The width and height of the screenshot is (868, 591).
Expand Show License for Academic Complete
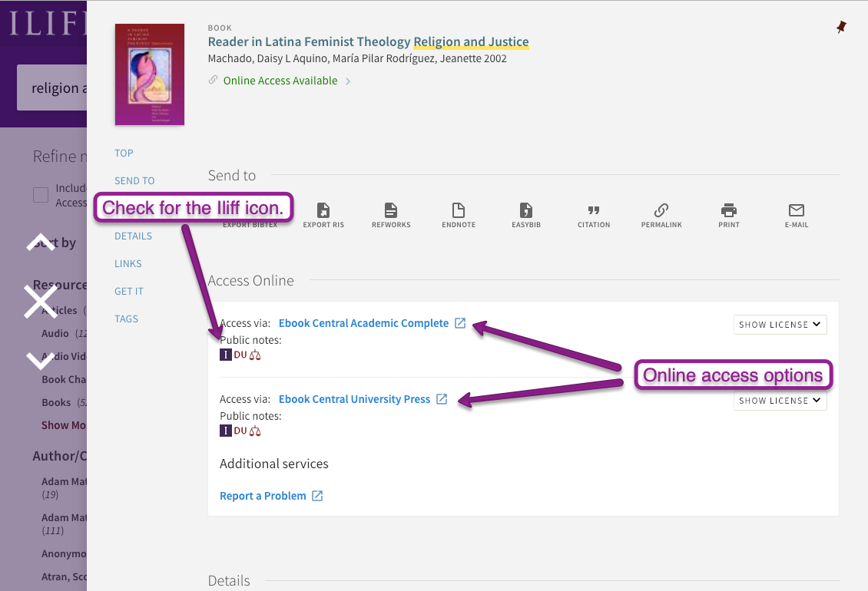[780, 325]
